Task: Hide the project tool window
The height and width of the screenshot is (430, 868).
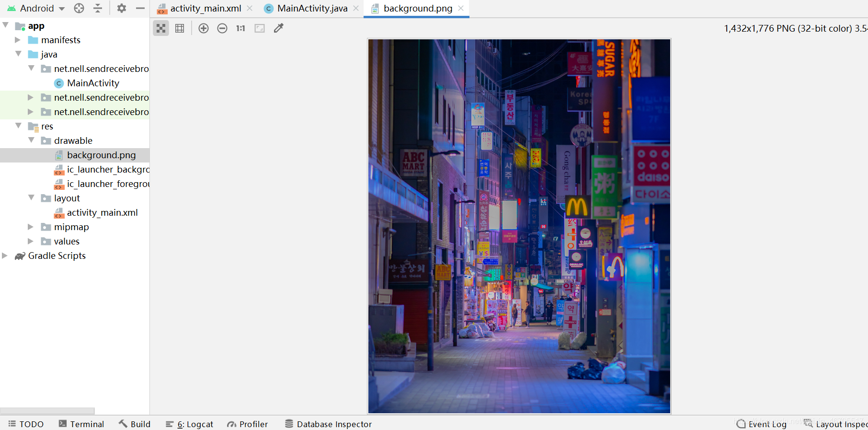Action: click(x=140, y=8)
